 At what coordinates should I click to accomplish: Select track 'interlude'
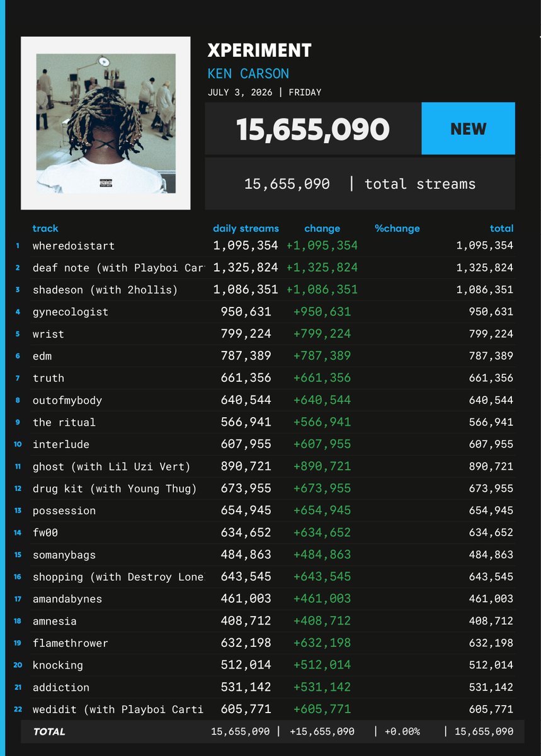(x=61, y=444)
